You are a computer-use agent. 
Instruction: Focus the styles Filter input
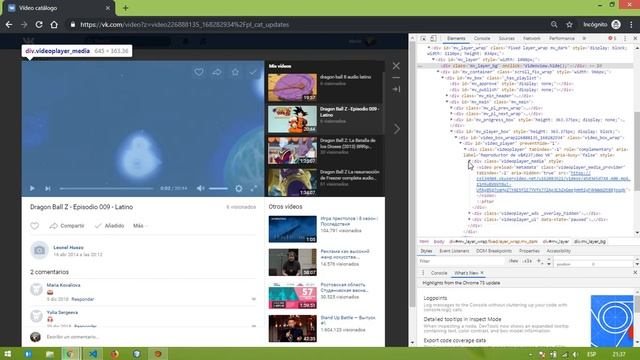[461, 261]
